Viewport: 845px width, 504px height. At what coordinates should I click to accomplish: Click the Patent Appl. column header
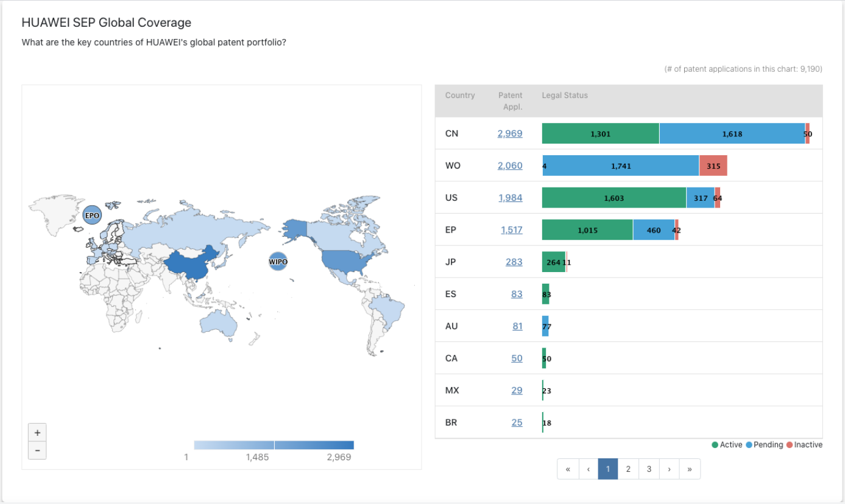click(x=510, y=101)
